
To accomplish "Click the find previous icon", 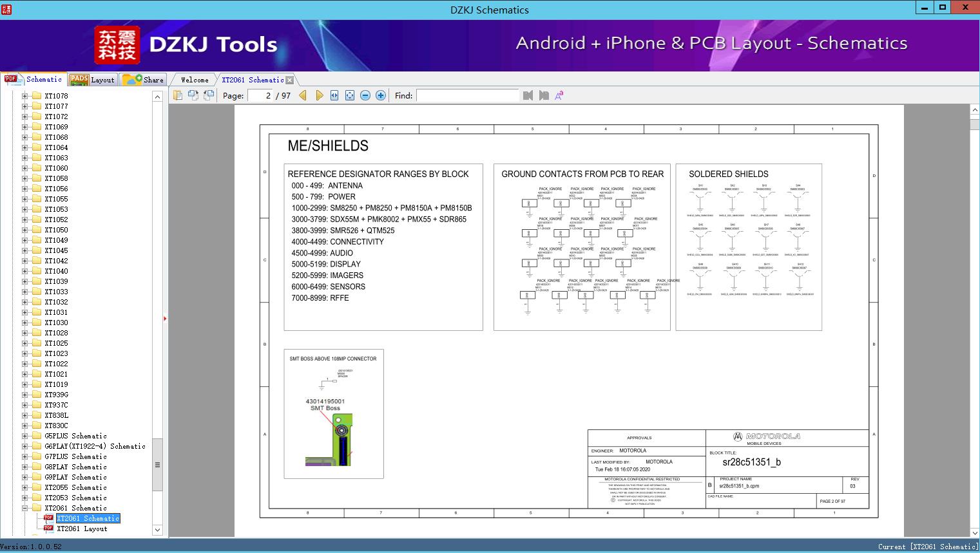I will [x=528, y=95].
